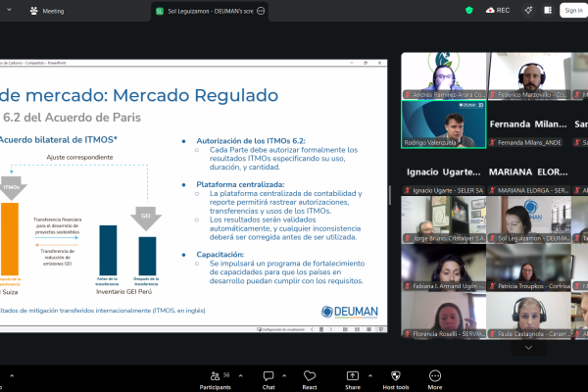Go to previous slide in PowerPoint bar
The image size is (588, 392).
[312, 329]
